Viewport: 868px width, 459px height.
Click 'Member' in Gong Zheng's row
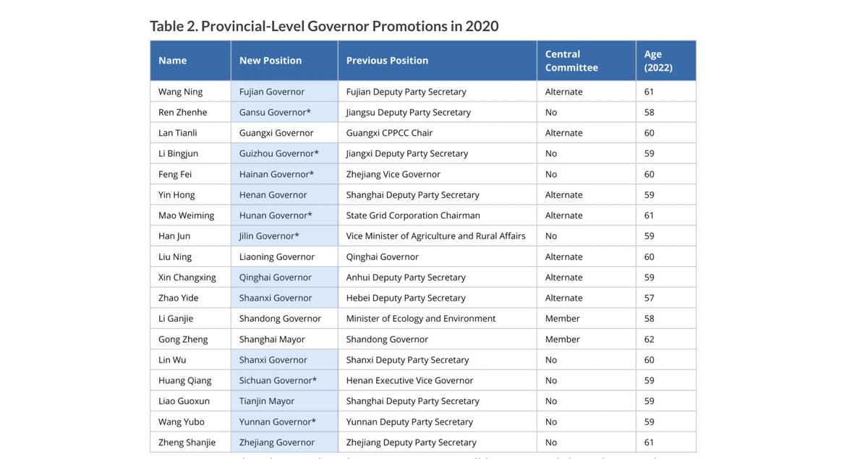click(563, 339)
